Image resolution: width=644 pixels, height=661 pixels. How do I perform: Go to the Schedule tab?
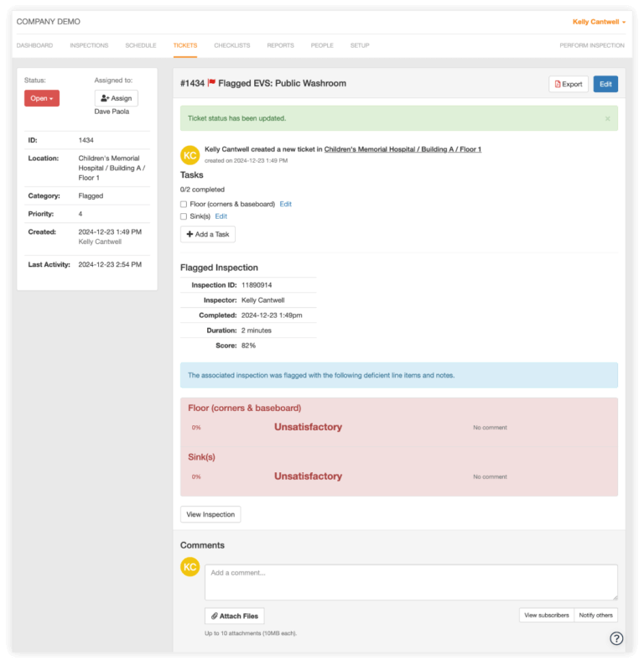click(141, 45)
